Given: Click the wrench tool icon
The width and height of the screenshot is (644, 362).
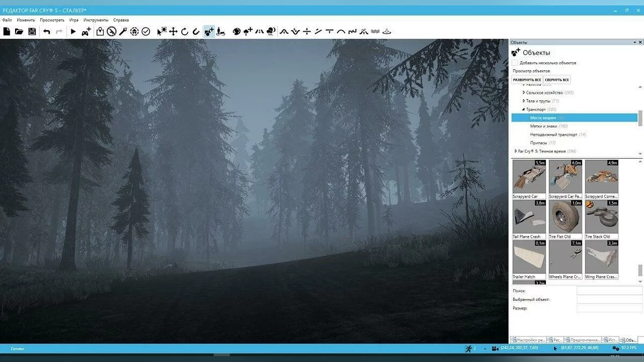Looking at the screenshot, I should [x=123, y=32].
